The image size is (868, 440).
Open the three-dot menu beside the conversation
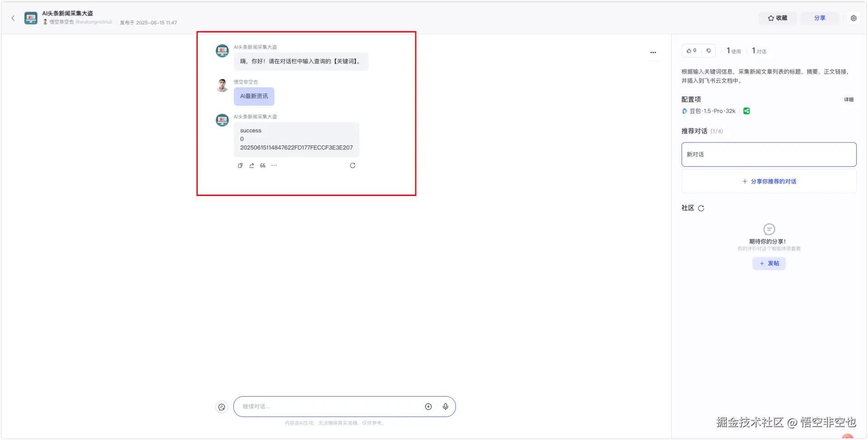pyautogui.click(x=653, y=52)
